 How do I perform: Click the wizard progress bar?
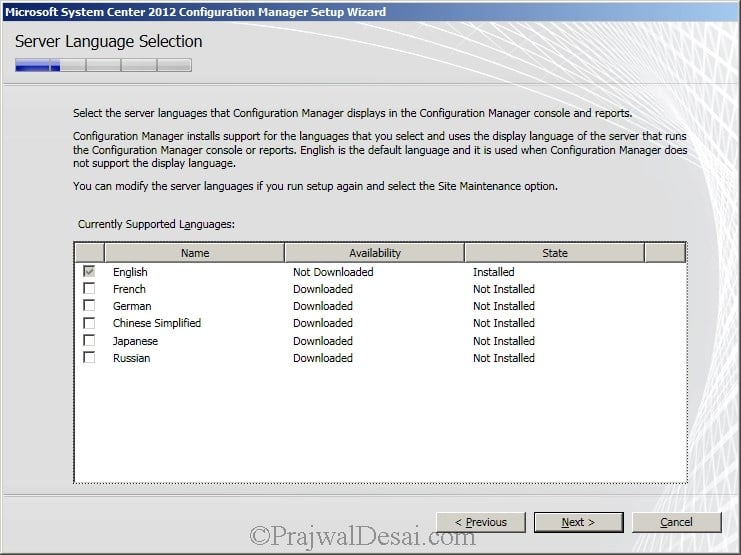pos(103,65)
